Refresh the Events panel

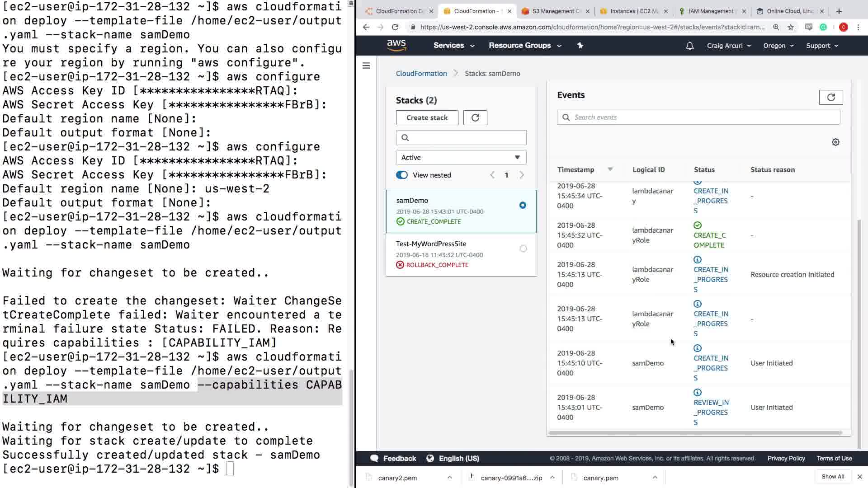(x=830, y=97)
